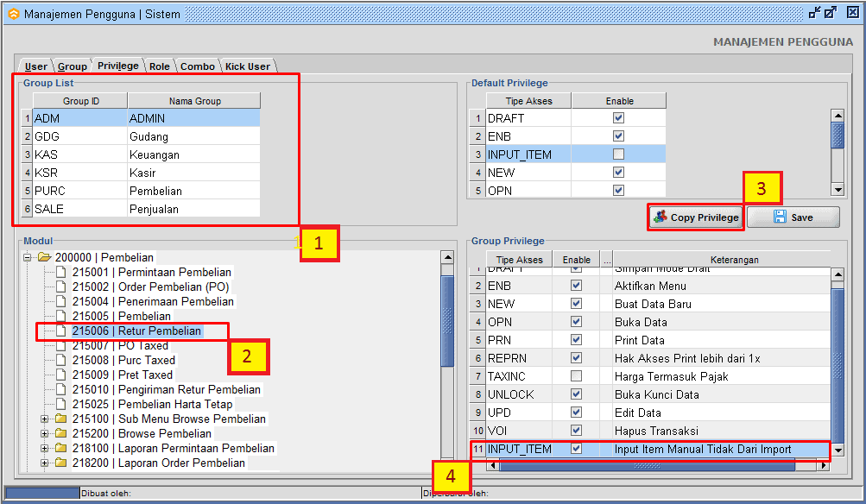Select the KAS Keuangan group row
Image resolution: width=866 pixels, height=504 pixels.
click(142, 154)
